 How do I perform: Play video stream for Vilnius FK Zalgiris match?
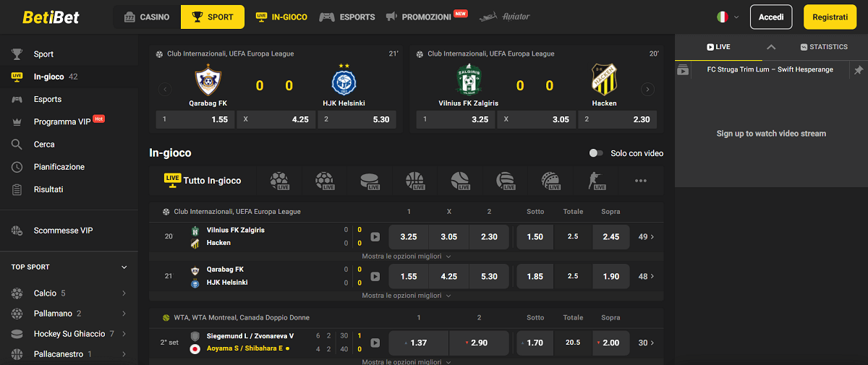375,236
